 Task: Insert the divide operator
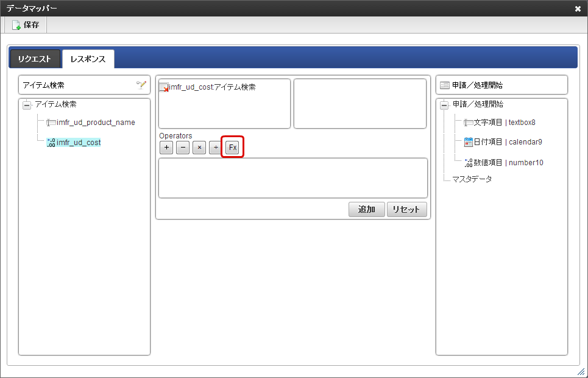[x=216, y=148]
